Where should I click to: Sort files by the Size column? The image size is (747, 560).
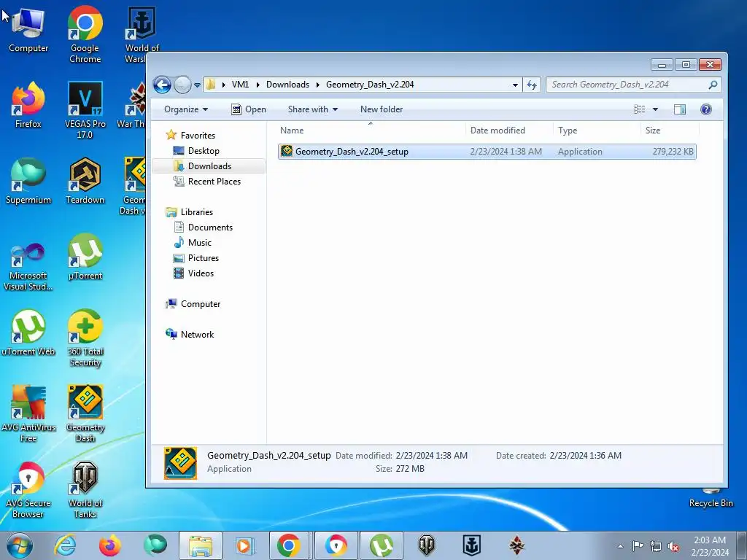(670, 131)
